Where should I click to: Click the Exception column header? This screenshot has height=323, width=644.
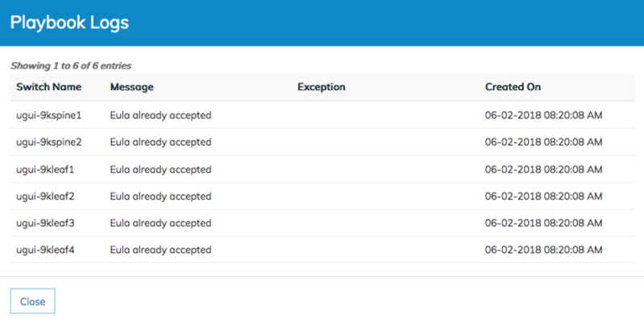(321, 87)
